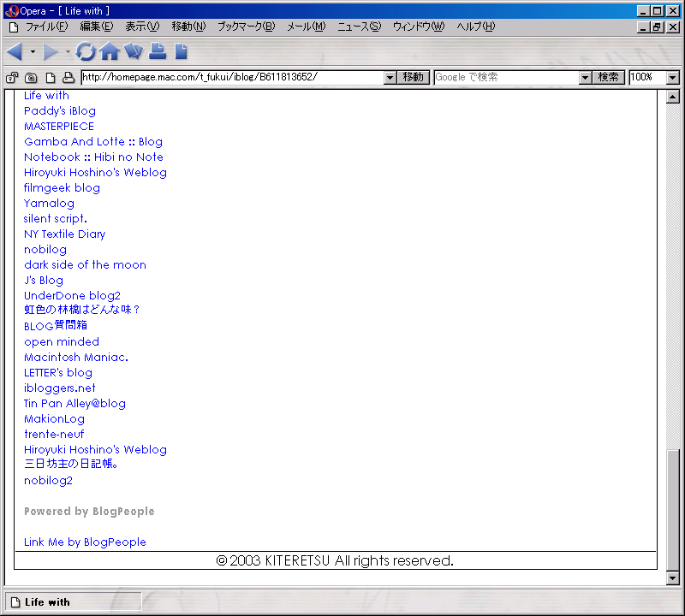This screenshot has width=685, height=616.
Task: Open the open minded link
Action: coord(62,342)
